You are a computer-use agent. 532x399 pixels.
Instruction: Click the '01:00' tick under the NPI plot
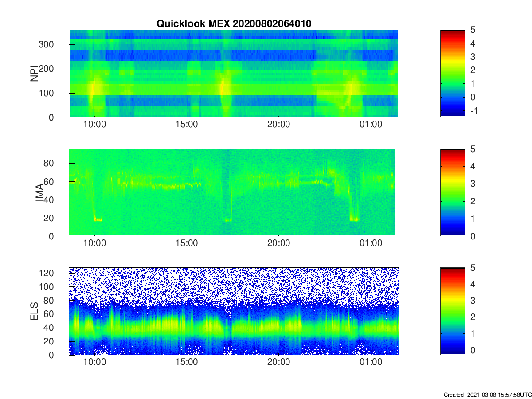[x=371, y=125]
